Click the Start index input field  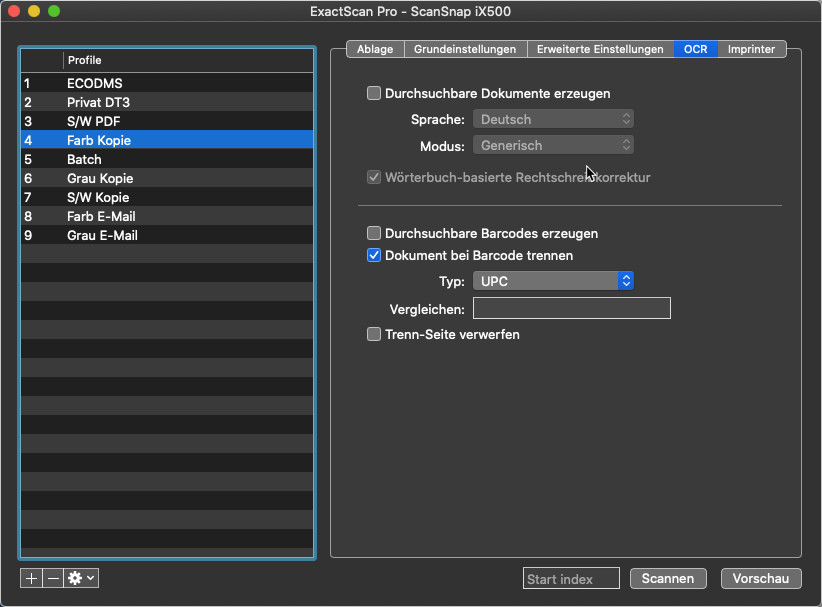(570, 579)
